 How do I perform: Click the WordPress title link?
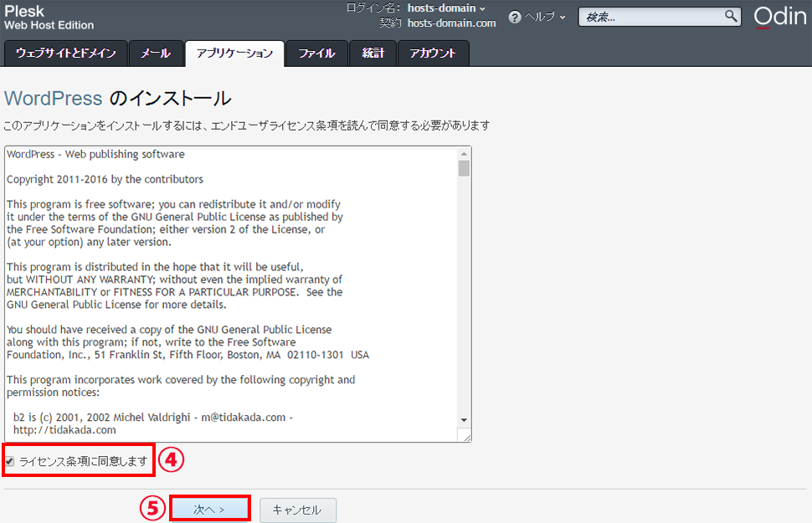(x=54, y=99)
